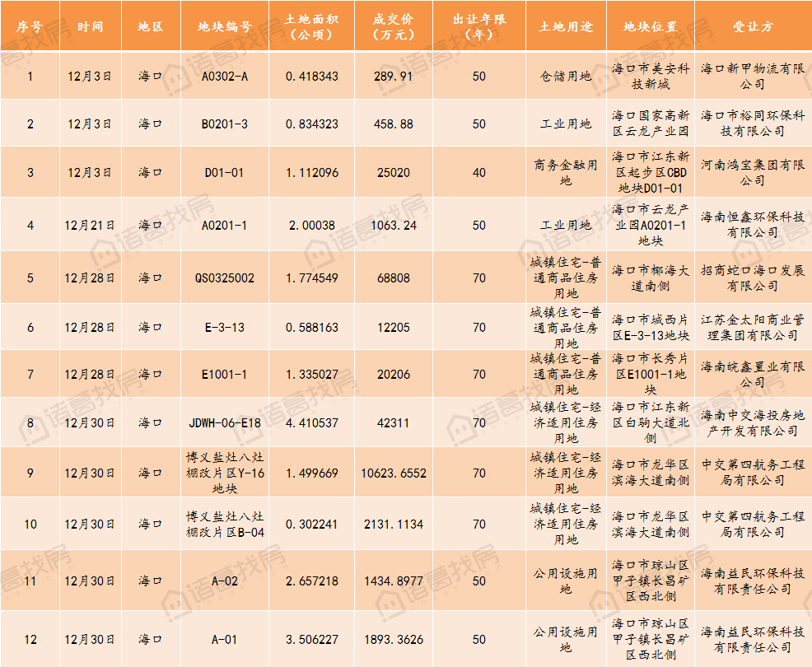Click transaction price 1063.24
Image resolution: width=812 pixels, height=667 pixels.
coord(394,226)
